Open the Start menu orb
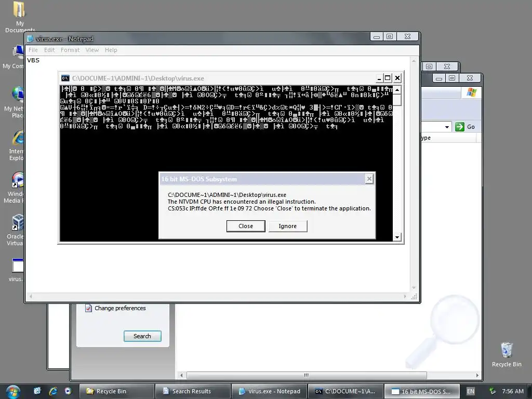The width and height of the screenshot is (532, 399). coord(13,392)
